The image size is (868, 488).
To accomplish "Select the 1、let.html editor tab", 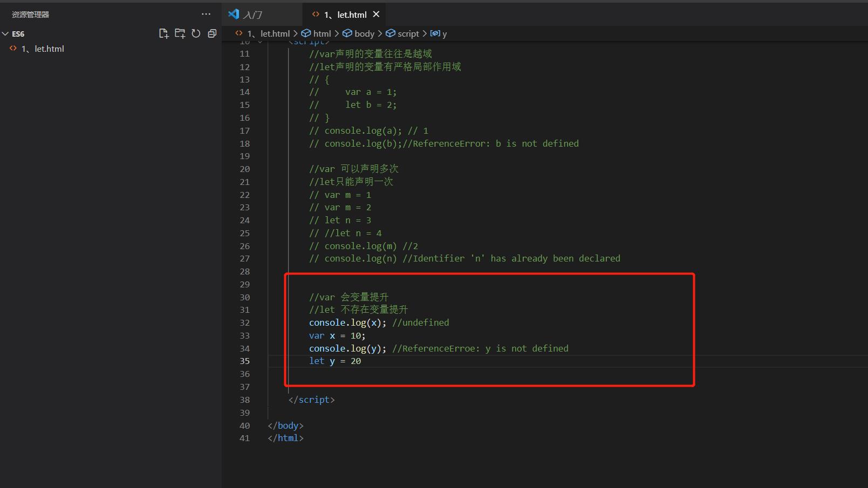I will 345,15.
